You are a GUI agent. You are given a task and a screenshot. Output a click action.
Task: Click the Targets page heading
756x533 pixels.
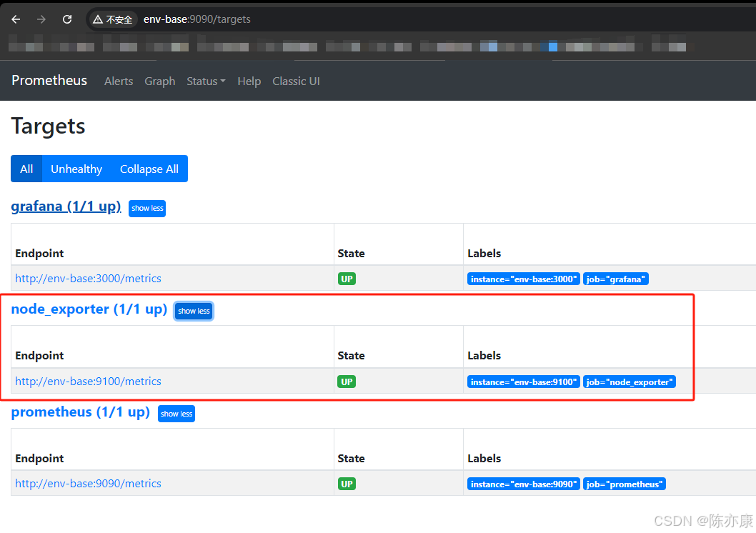point(48,126)
